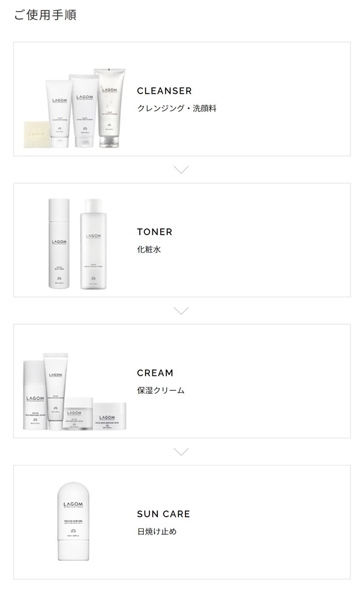Click the CREAM heading text

coord(155,373)
